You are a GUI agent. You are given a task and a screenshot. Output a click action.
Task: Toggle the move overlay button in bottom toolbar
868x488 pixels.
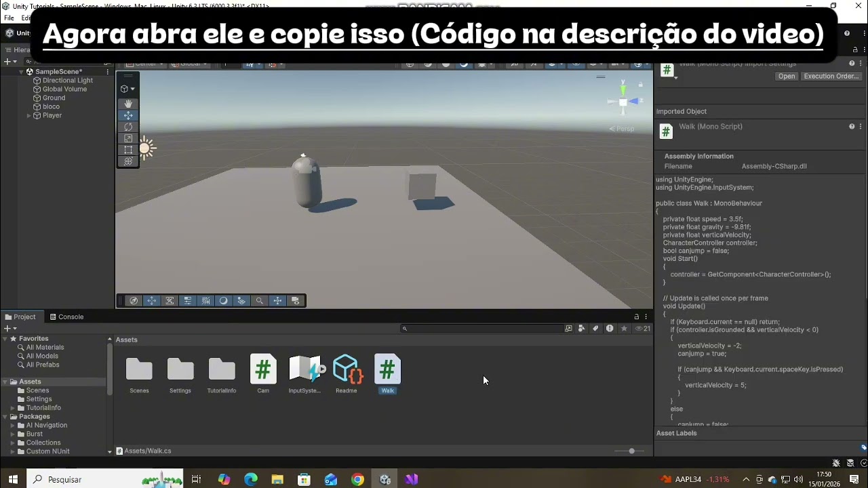click(152, 301)
